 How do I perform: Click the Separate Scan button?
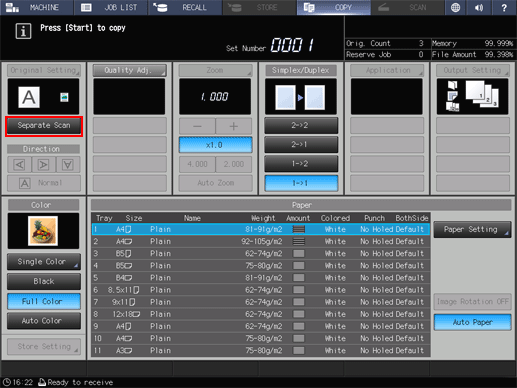click(44, 126)
